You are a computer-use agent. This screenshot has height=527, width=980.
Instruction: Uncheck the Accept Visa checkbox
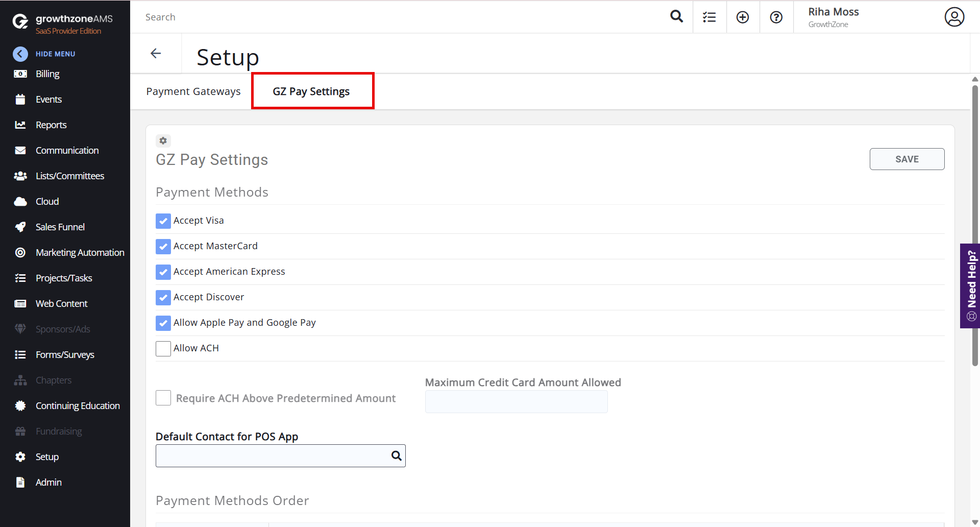pyautogui.click(x=163, y=221)
